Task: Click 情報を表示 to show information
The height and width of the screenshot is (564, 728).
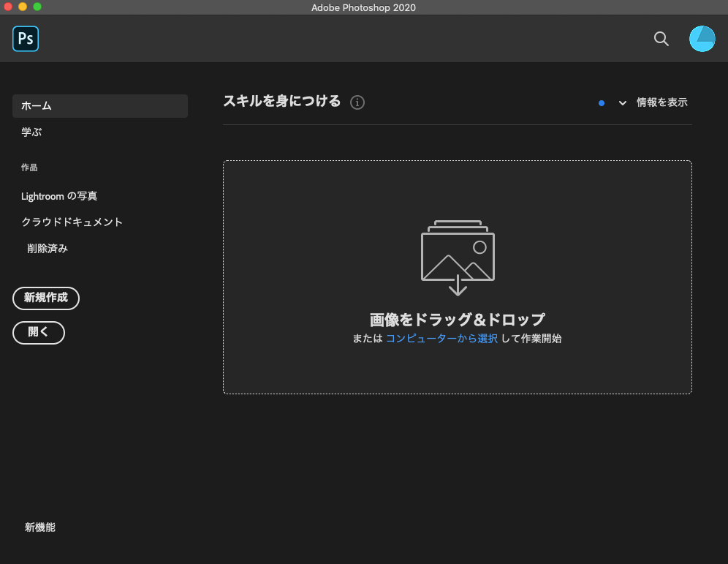Action: [x=661, y=102]
